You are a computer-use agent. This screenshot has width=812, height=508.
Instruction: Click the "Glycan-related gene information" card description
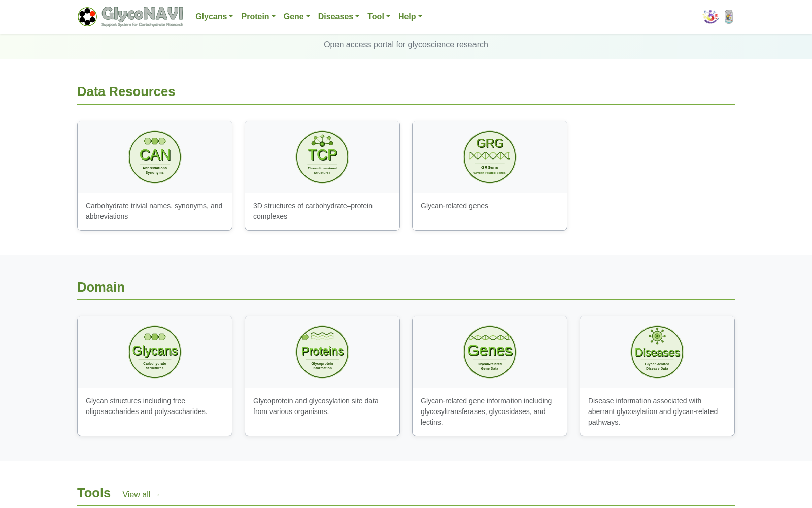tap(486, 411)
